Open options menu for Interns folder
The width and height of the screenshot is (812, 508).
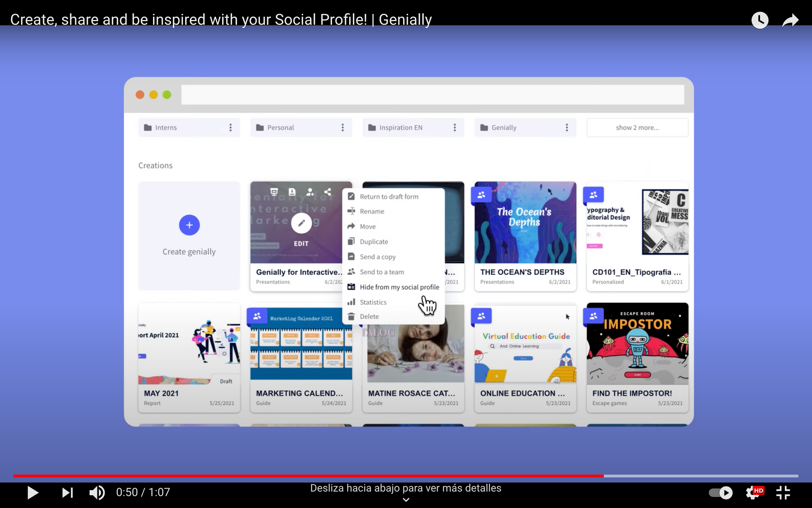coord(231,128)
